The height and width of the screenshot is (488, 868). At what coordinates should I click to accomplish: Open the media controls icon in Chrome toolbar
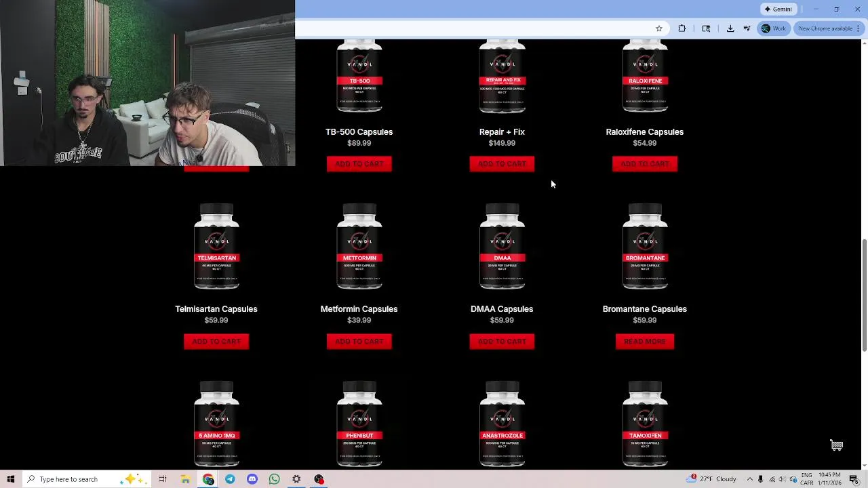pos(747,28)
